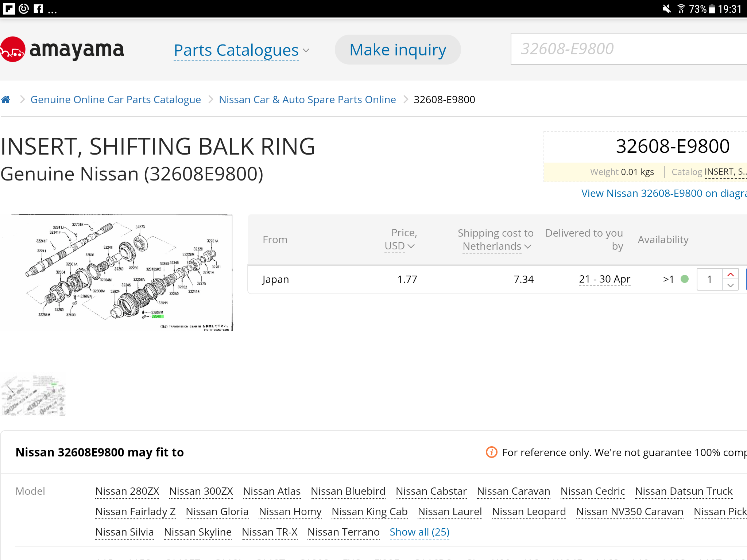Decrease quantity with the down arrow
The width and height of the screenshot is (747, 560).
730,285
